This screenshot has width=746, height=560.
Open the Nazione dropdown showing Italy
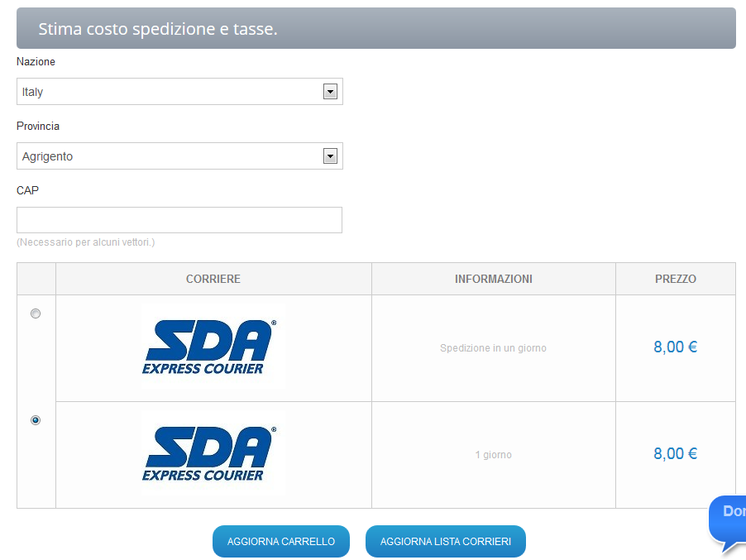point(179,91)
